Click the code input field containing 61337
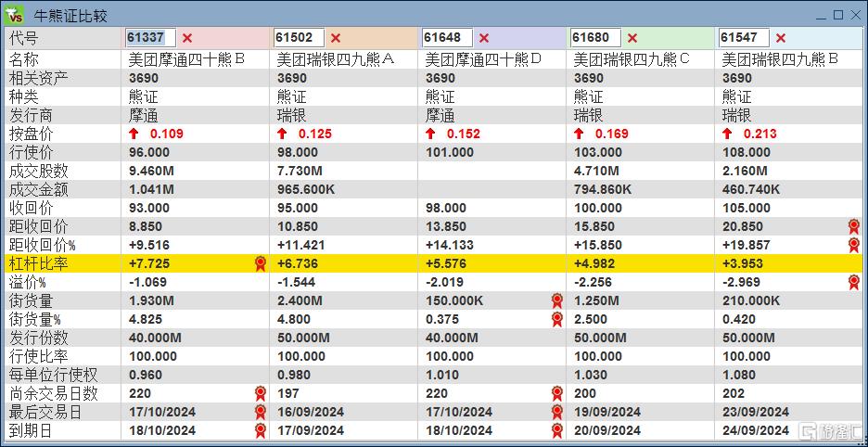The height and width of the screenshot is (447, 868). click(150, 38)
